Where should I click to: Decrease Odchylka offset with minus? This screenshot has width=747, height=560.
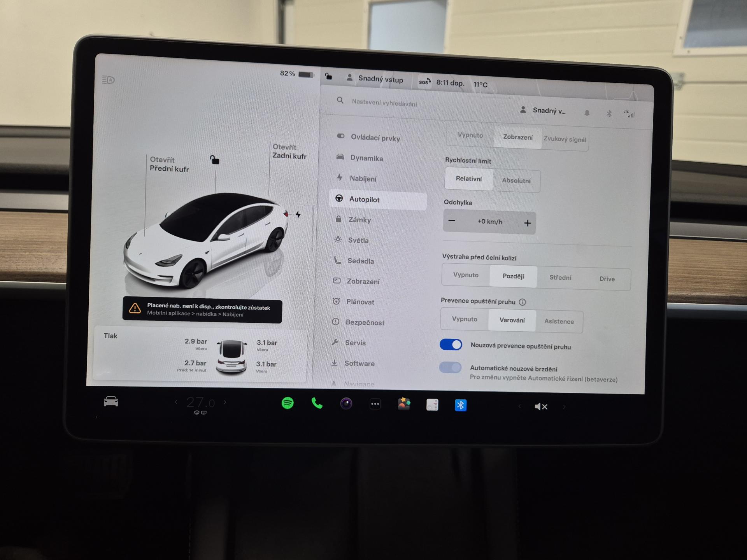click(452, 220)
